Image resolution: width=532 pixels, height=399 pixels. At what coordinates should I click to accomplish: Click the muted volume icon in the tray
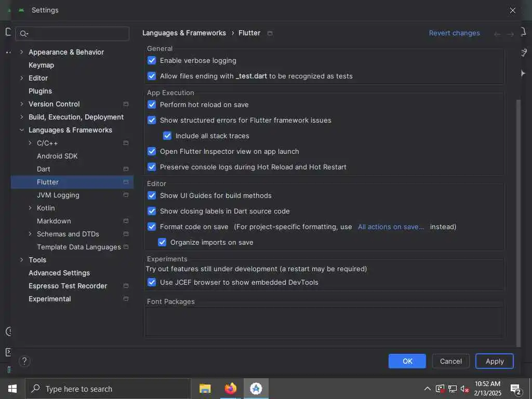click(464, 389)
